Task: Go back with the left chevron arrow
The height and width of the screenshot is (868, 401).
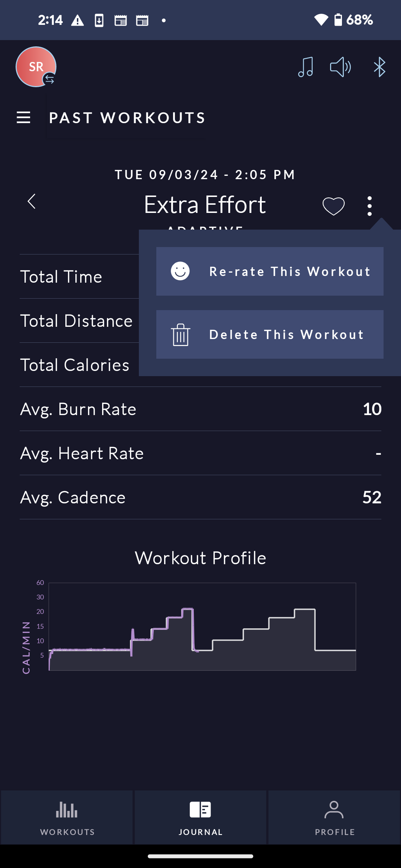Action: (32, 201)
